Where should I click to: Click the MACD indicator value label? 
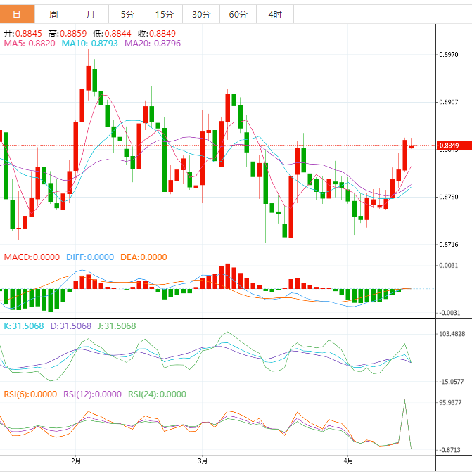(x=32, y=257)
